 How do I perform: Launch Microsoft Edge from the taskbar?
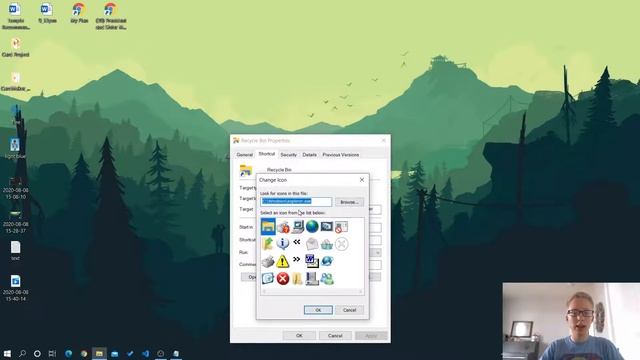69,353
